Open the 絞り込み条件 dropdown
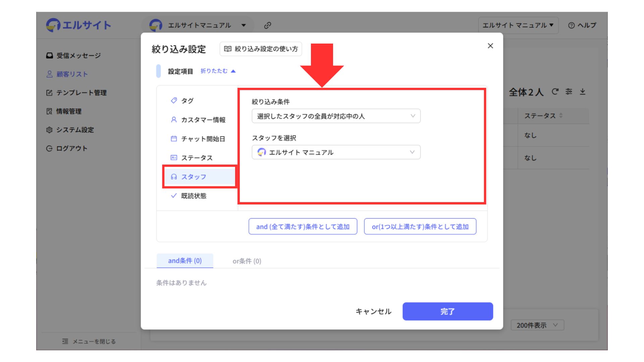The height and width of the screenshot is (362, 644). tap(336, 116)
